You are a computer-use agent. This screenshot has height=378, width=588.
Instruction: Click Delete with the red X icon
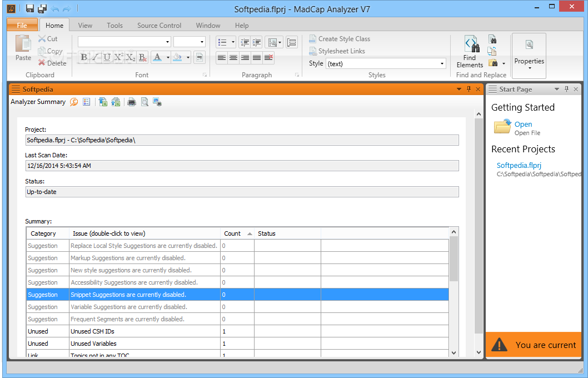pyautogui.click(x=52, y=63)
